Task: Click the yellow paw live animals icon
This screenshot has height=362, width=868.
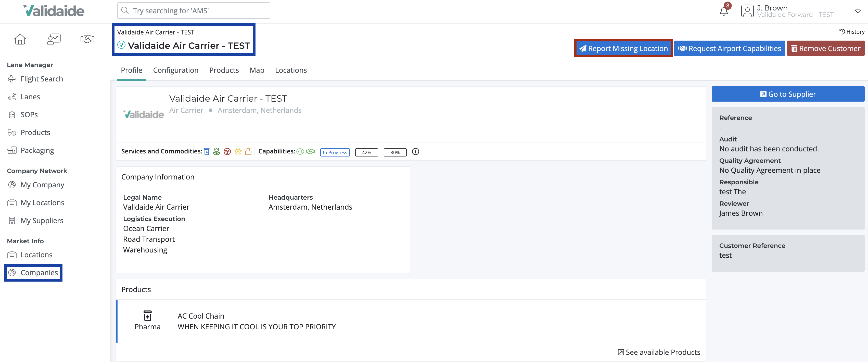Action: (x=238, y=151)
